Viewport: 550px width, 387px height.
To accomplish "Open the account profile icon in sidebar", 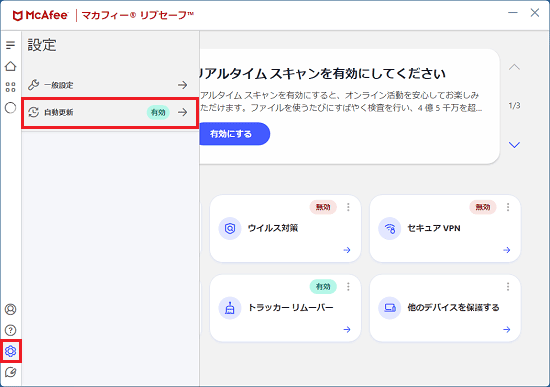I will [x=11, y=309].
